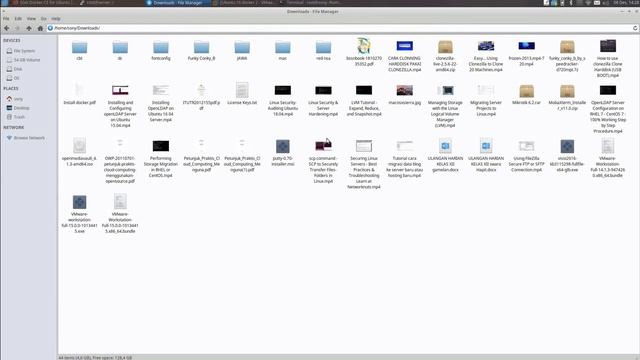Select Migrating Server Projects to Linux video

[486, 100]
